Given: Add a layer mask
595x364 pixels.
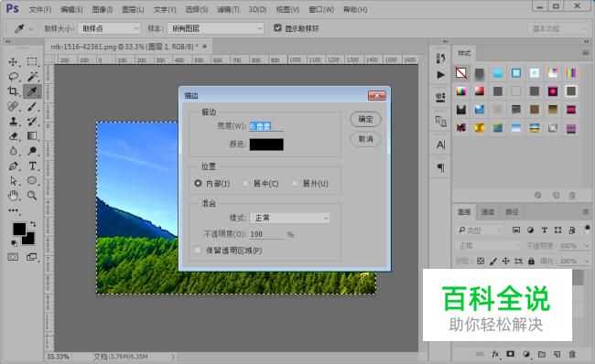Looking at the screenshot, I should pyautogui.click(x=511, y=354).
